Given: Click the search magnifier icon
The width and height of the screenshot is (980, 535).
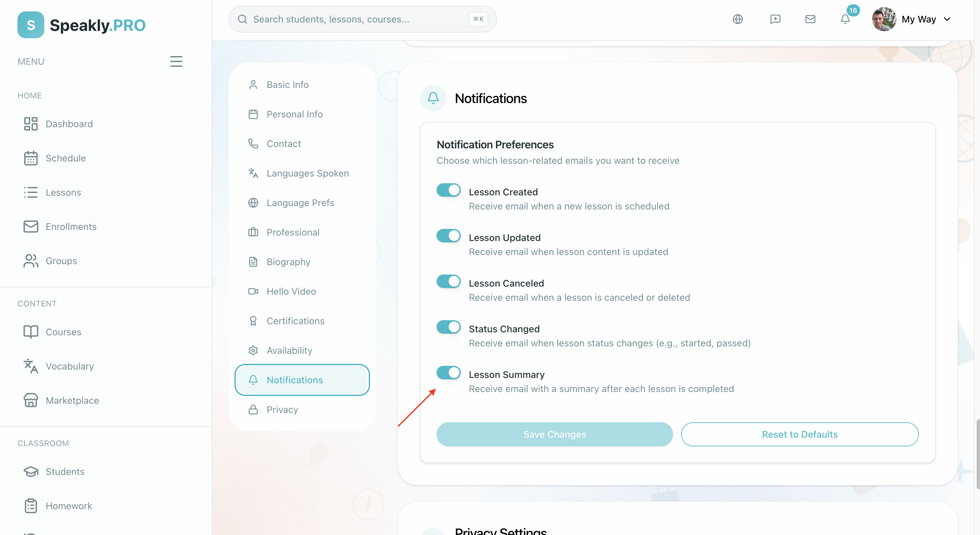Looking at the screenshot, I should [x=242, y=19].
